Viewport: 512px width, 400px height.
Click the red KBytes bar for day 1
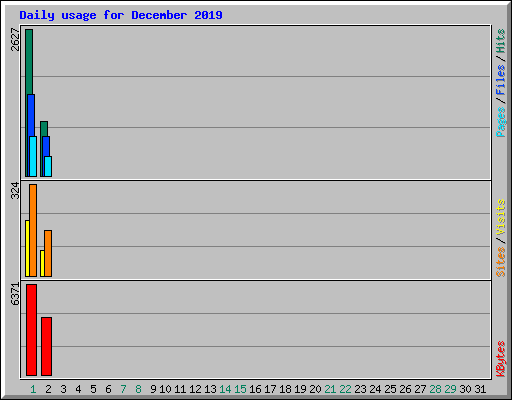click(31, 330)
